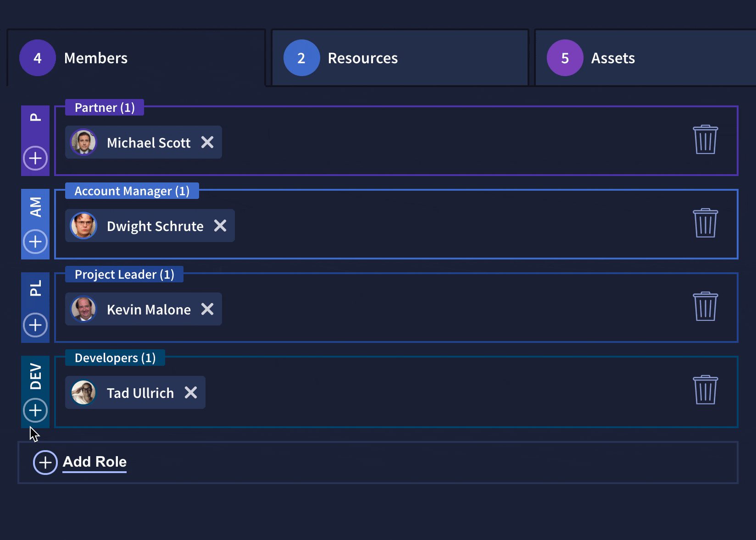This screenshot has width=756, height=540.
Task: Select the Account Manager (1) label
Action: click(132, 191)
